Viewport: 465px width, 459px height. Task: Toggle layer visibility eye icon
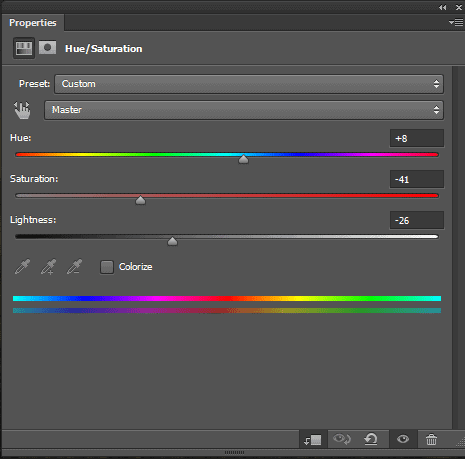pos(403,439)
